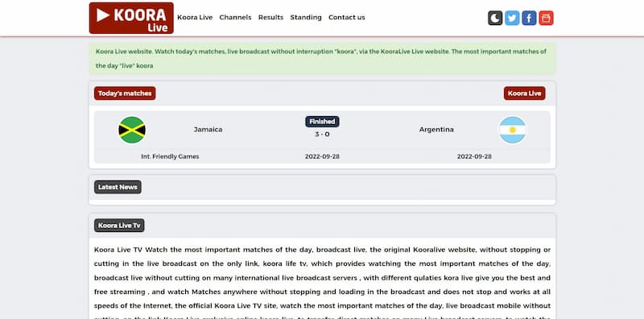This screenshot has height=319, width=644.
Task: Open Koora Live menu item
Action: coord(195,17)
